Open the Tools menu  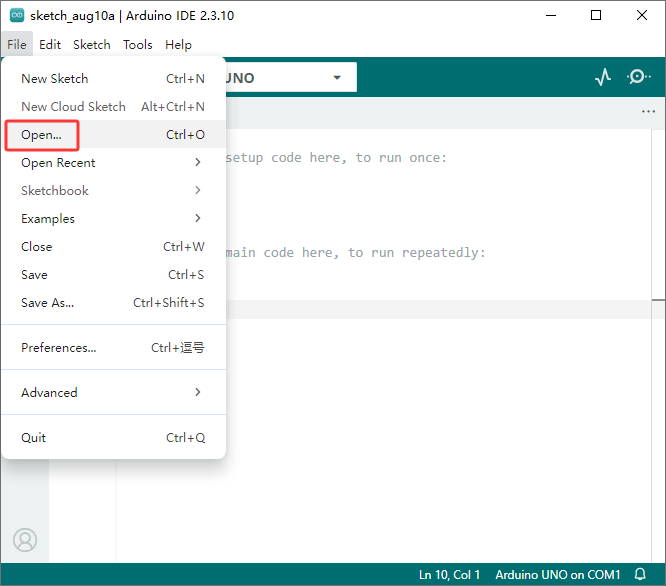[138, 45]
